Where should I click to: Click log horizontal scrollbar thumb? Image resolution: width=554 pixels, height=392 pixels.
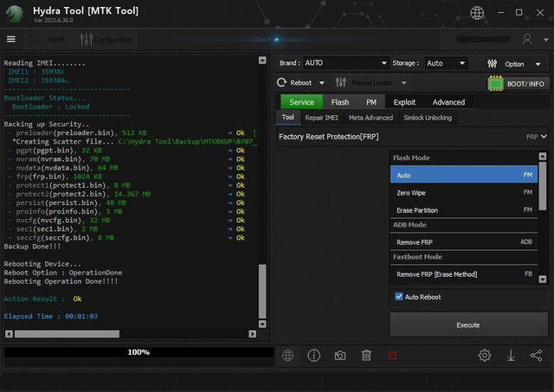pos(67,334)
